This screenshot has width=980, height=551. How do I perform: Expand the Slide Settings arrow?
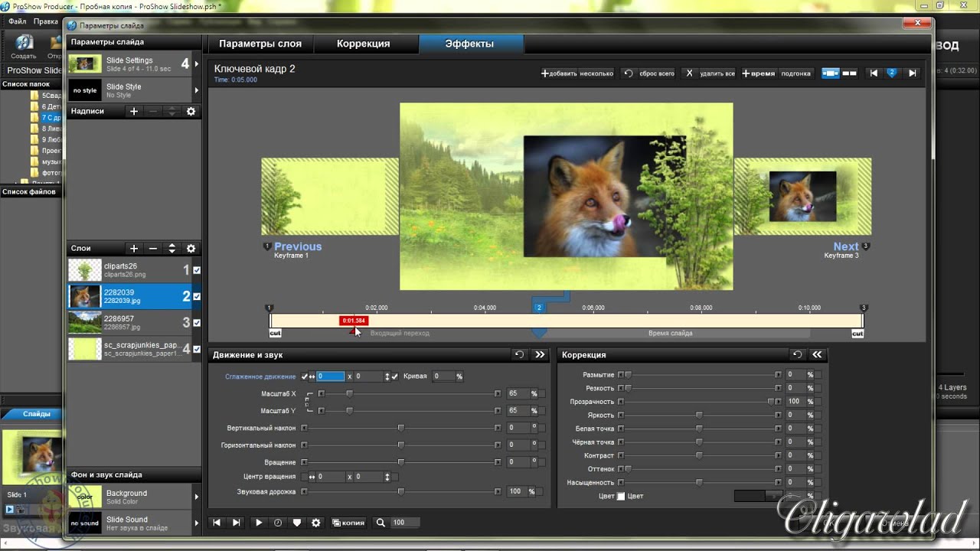197,64
